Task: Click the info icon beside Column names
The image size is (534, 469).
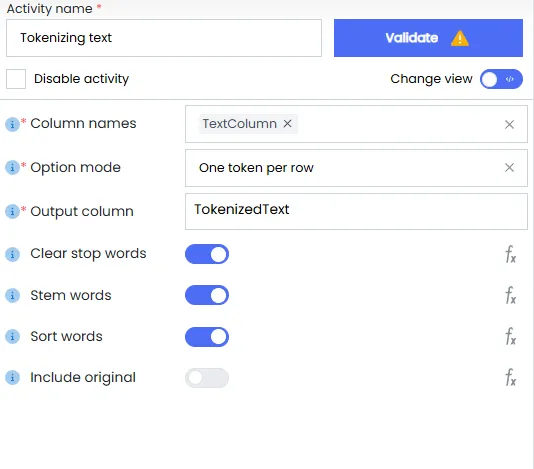Action: click(12, 124)
